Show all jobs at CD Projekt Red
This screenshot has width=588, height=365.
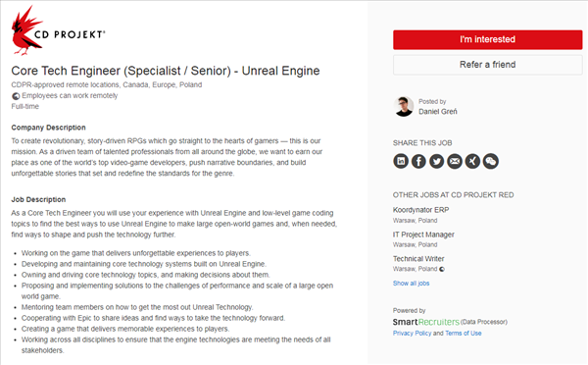[x=411, y=284]
